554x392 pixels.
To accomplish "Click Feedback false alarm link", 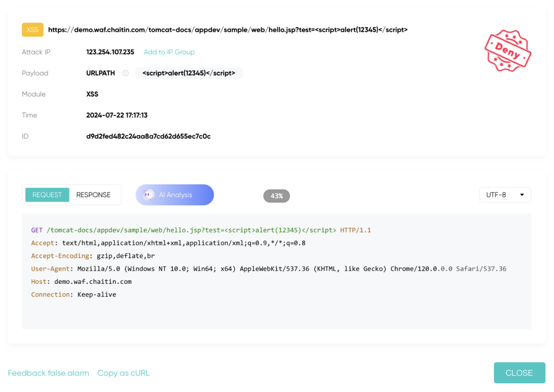I will click(48, 373).
